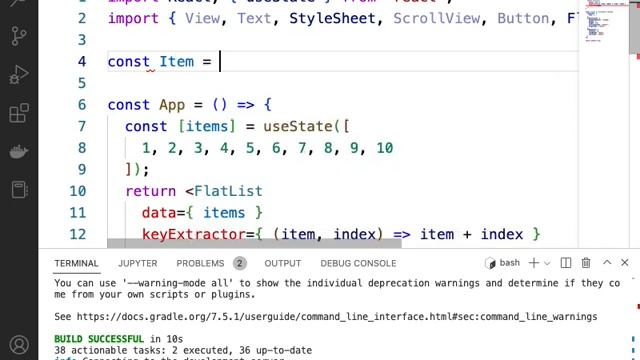Open the notebook icon view in activity bar
The height and width of the screenshot is (360, 640).
click(19, 190)
